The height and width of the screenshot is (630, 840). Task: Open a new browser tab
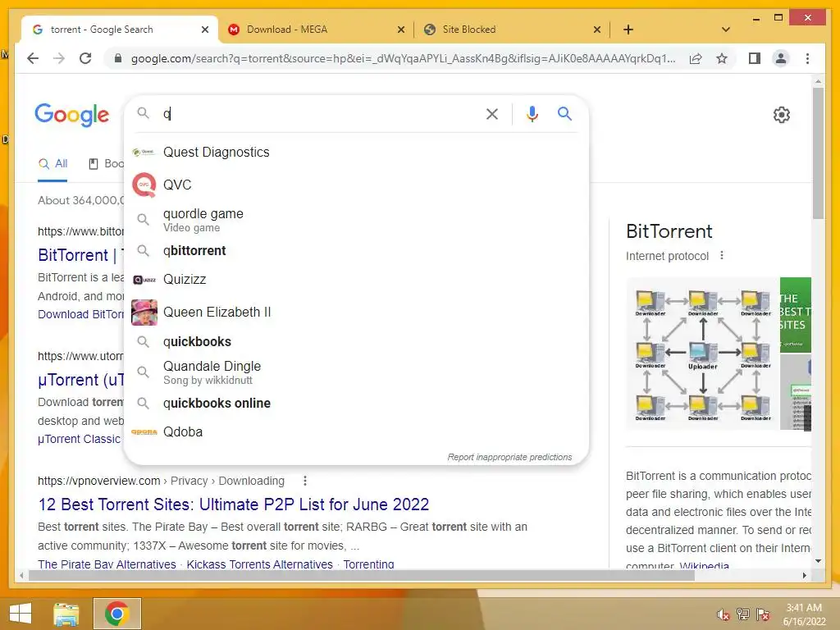[x=628, y=30]
